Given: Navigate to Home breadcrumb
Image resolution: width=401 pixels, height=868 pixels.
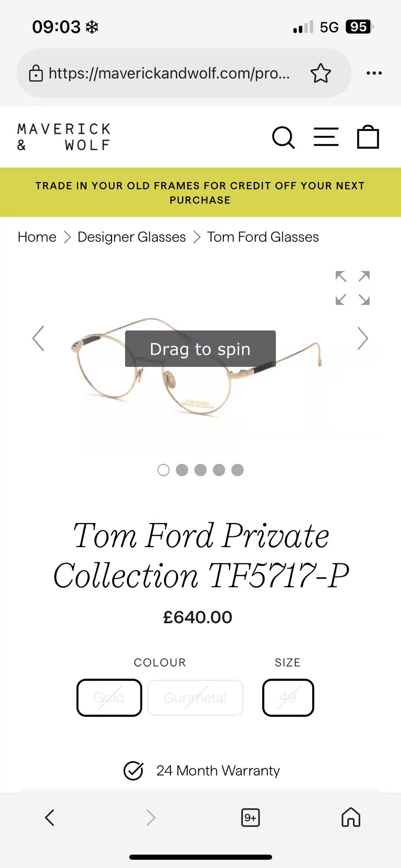Looking at the screenshot, I should coord(37,237).
